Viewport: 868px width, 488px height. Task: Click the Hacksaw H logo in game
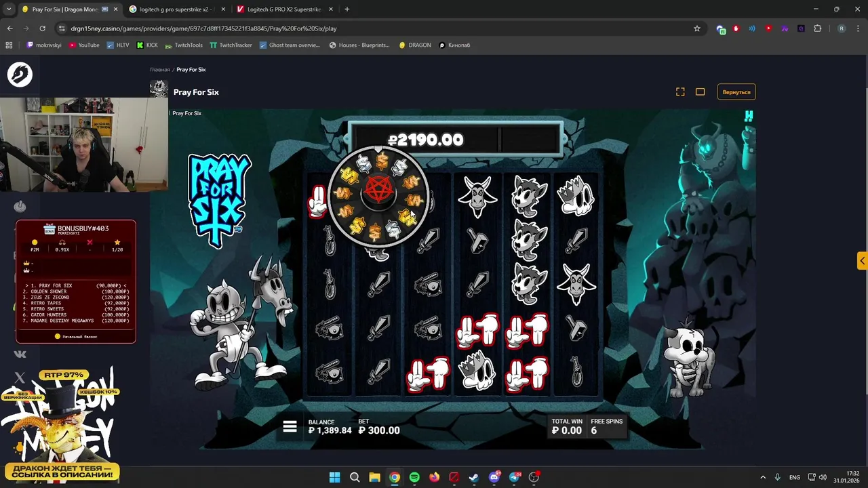point(749,116)
